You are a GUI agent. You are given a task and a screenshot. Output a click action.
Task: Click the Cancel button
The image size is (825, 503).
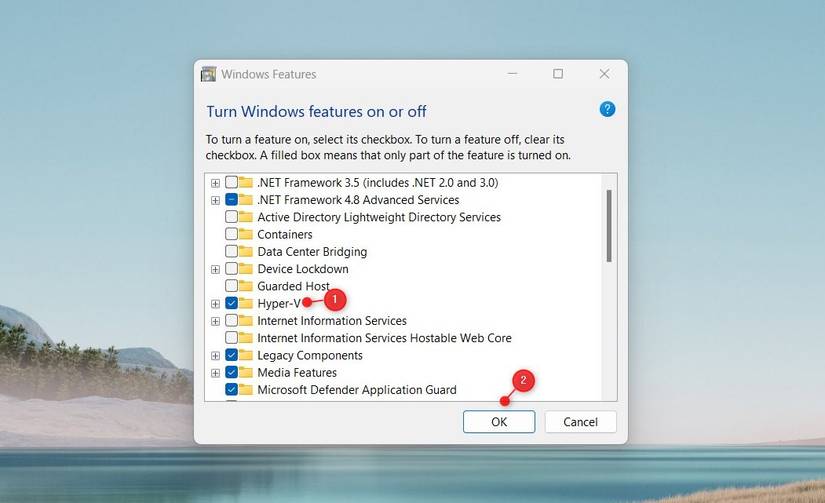580,422
